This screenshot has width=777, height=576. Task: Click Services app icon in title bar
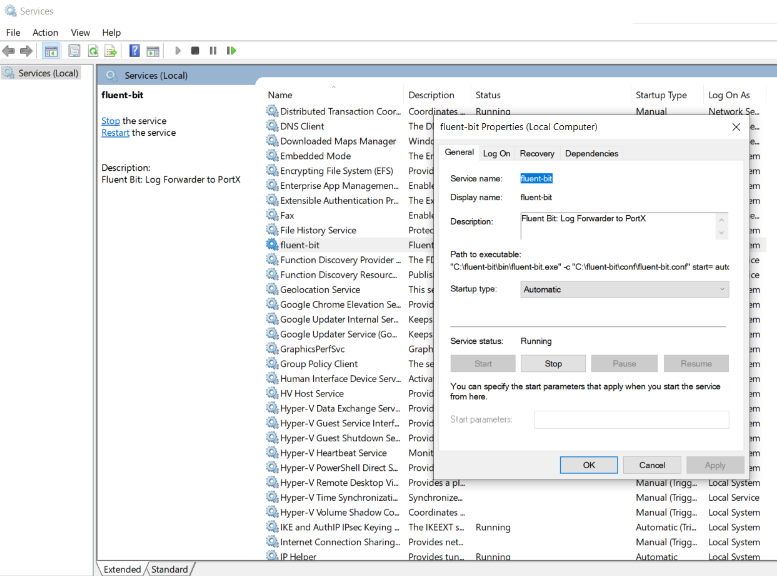[x=10, y=10]
